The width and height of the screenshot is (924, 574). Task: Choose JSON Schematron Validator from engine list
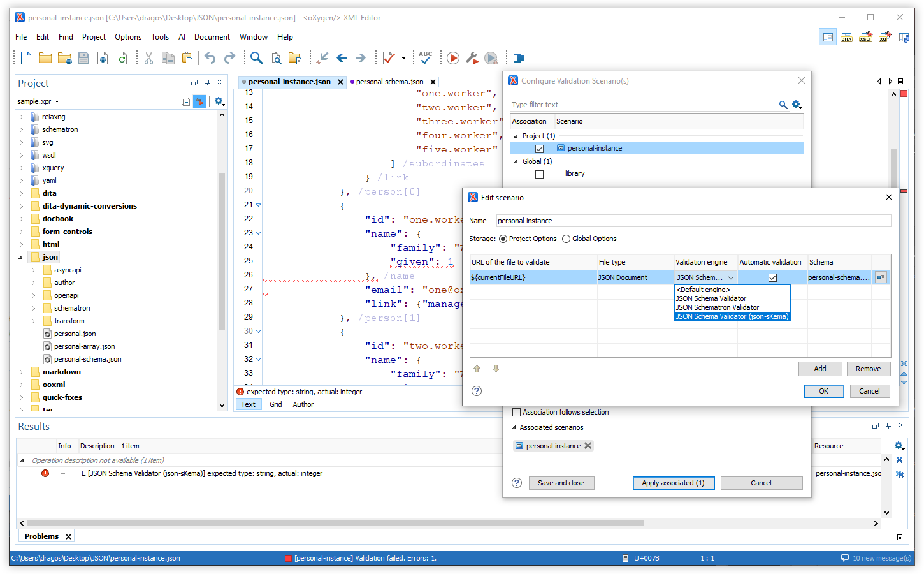pyautogui.click(x=732, y=307)
